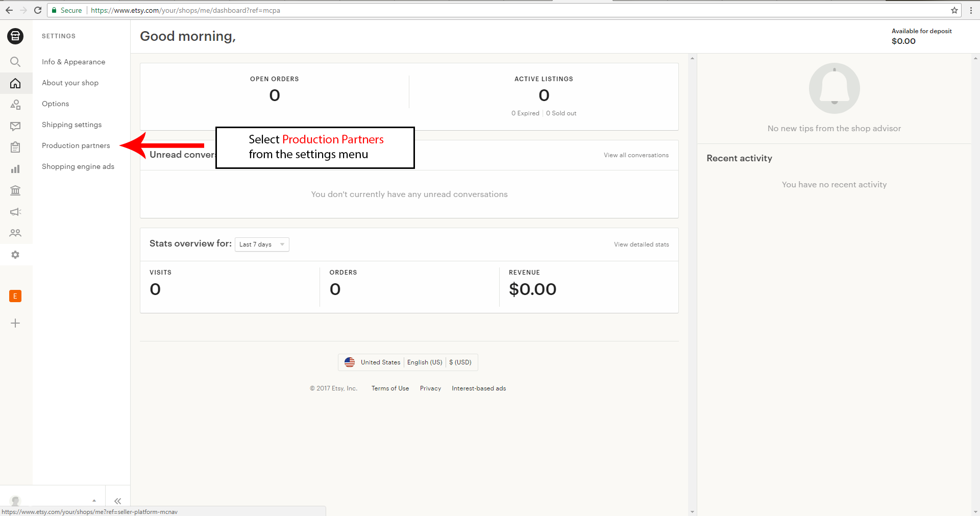Viewport: 980px width, 516px height.
Task: Click the Privacy footer link
Action: coord(430,388)
